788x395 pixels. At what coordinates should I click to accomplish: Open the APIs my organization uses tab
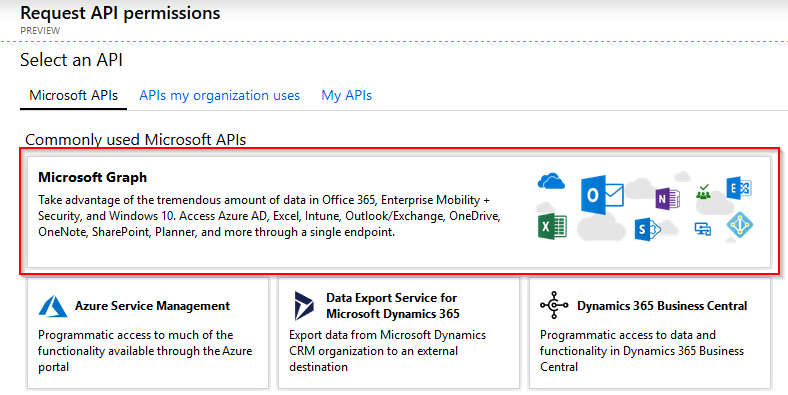(x=220, y=95)
